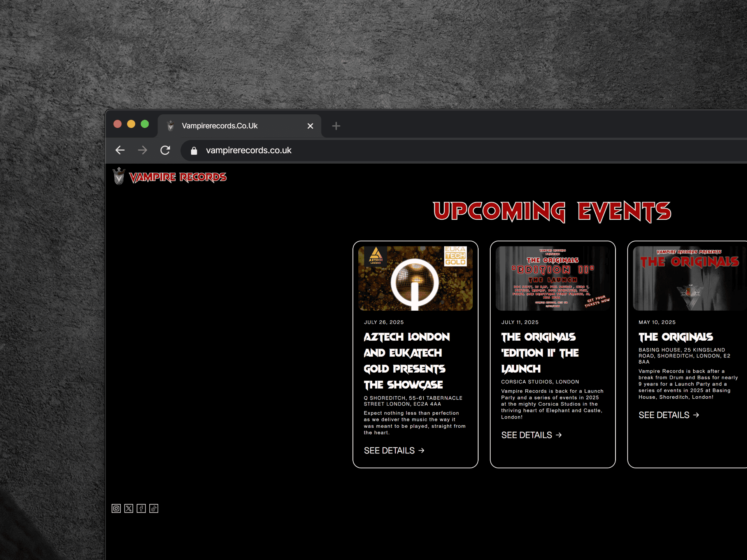The height and width of the screenshot is (560, 747).
Task: Click the address bar URL
Action: 249,150
